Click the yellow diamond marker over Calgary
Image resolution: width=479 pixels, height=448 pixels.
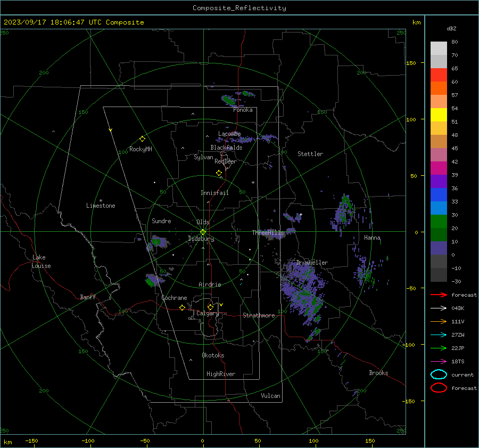click(x=210, y=307)
